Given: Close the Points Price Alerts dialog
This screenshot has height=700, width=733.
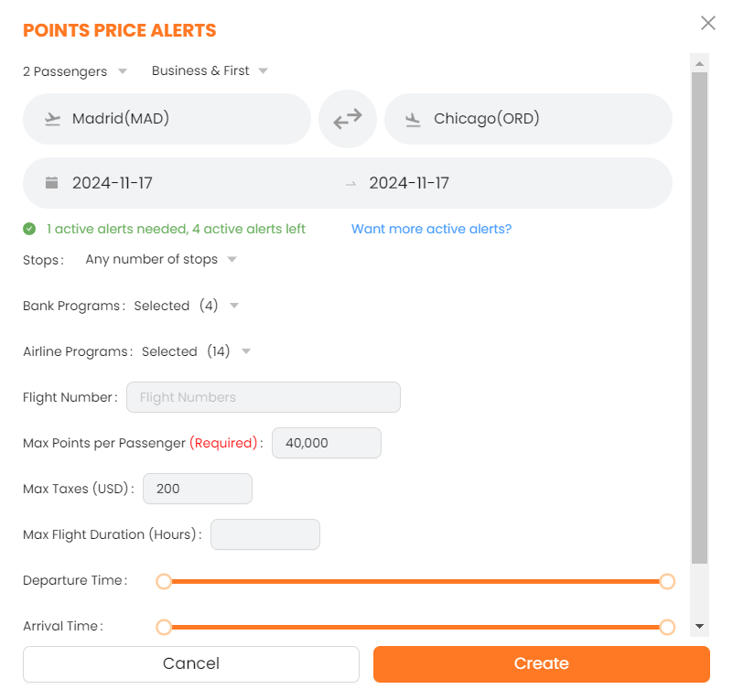Looking at the screenshot, I should (707, 23).
